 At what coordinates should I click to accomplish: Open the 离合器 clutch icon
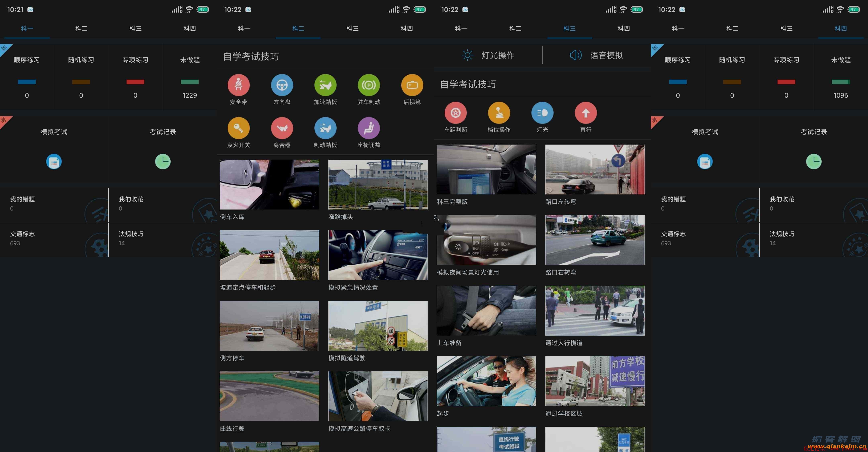[x=282, y=128]
